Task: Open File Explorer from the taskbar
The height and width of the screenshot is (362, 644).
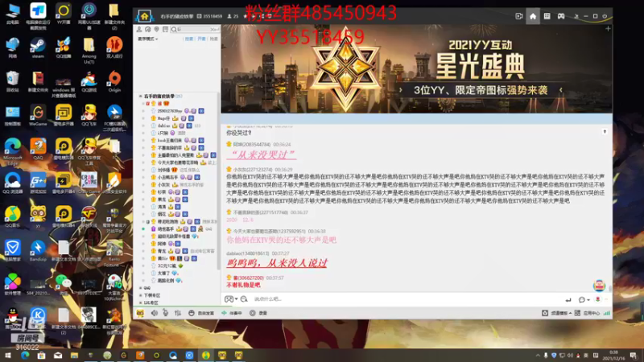Action: point(74,356)
